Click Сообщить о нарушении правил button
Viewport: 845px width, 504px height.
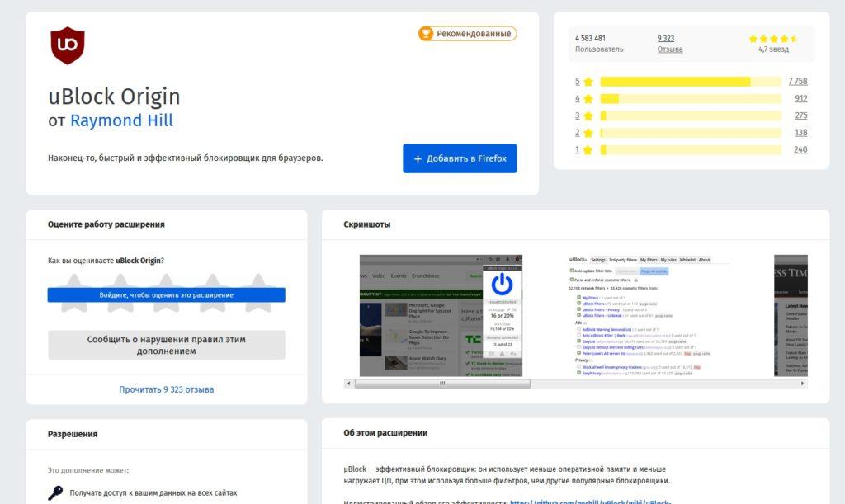click(166, 345)
